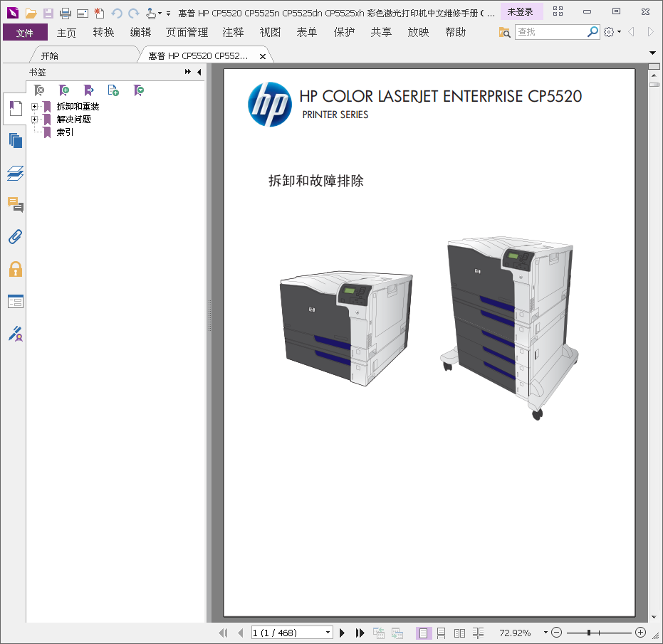663x644 pixels.
Task: Click the vertical scrollbar down arrow
Action: pos(654,618)
